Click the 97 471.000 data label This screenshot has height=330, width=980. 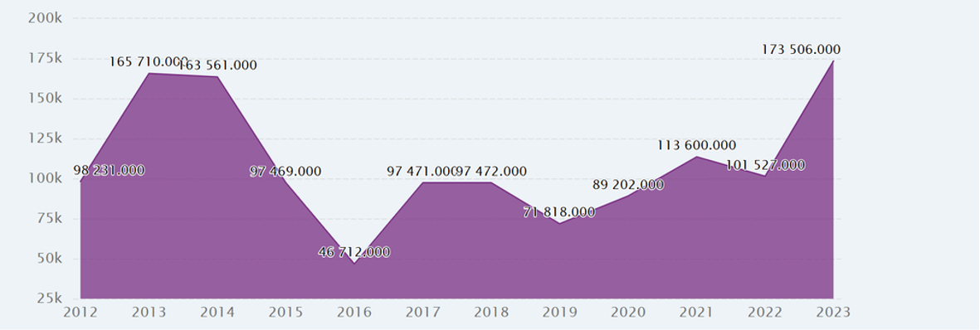422,172
